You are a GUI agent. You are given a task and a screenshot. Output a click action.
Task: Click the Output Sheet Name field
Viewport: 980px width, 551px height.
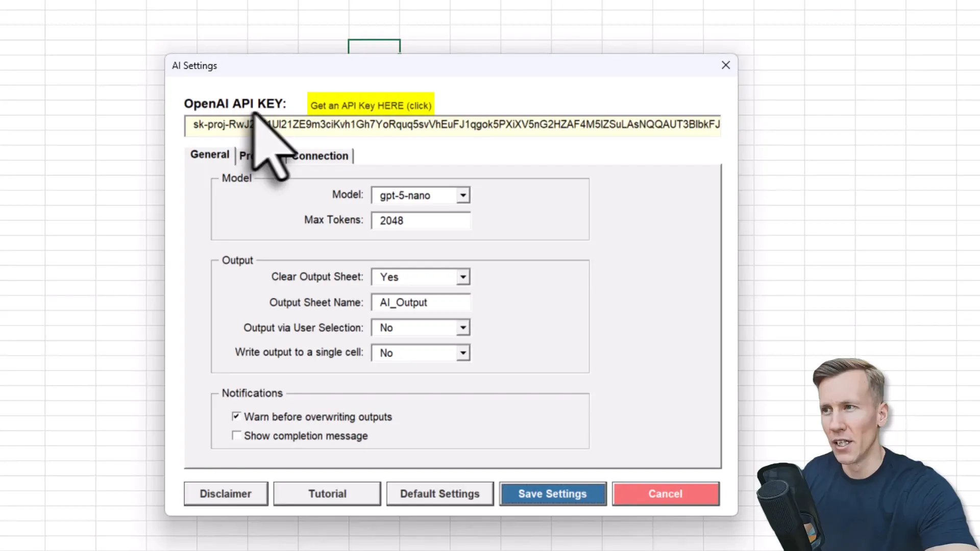point(421,302)
